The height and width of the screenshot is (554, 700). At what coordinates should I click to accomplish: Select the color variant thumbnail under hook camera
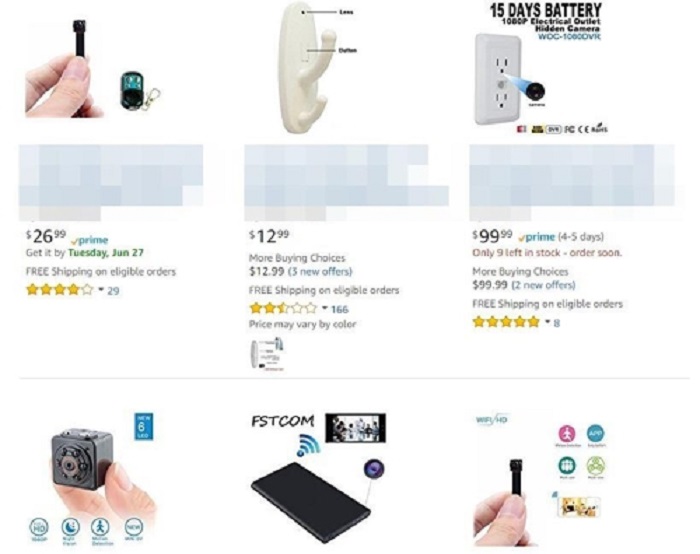[x=267, y=353]
